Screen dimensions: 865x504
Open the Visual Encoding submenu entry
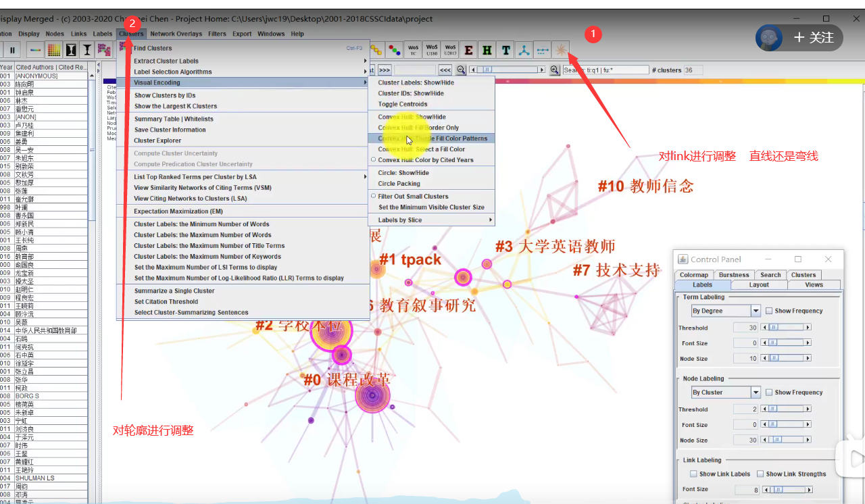243,82
